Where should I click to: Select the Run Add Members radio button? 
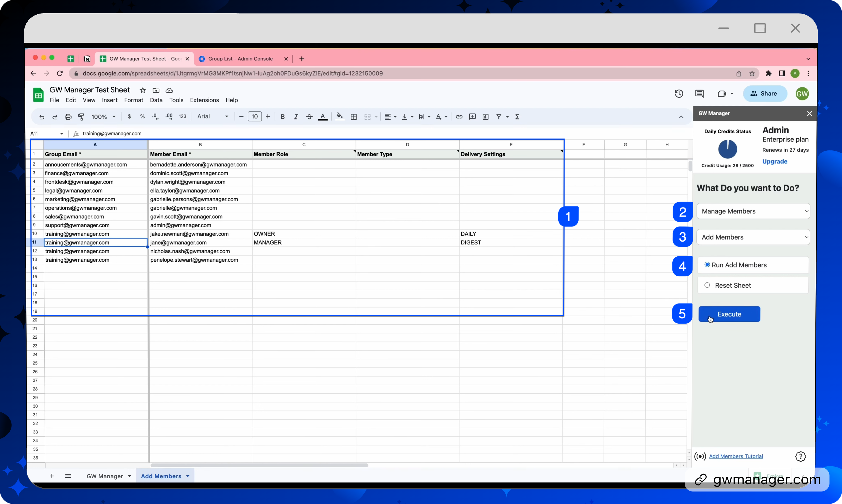click(x=707, y=264)
